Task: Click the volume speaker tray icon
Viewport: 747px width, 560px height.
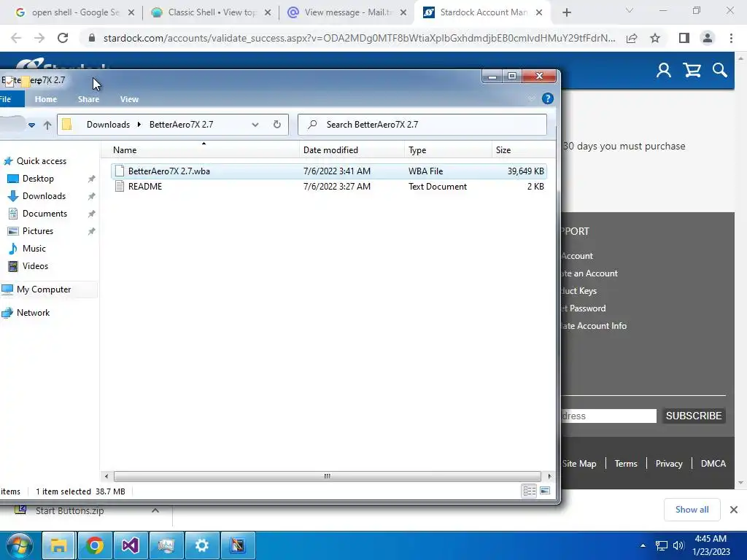Action: coord(678,545)
